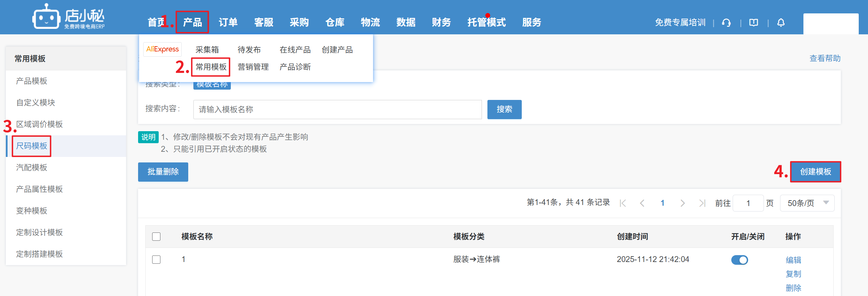The image size is (868, 296).
Task: Click the 创建模板 button
Action: pos(815,172)
